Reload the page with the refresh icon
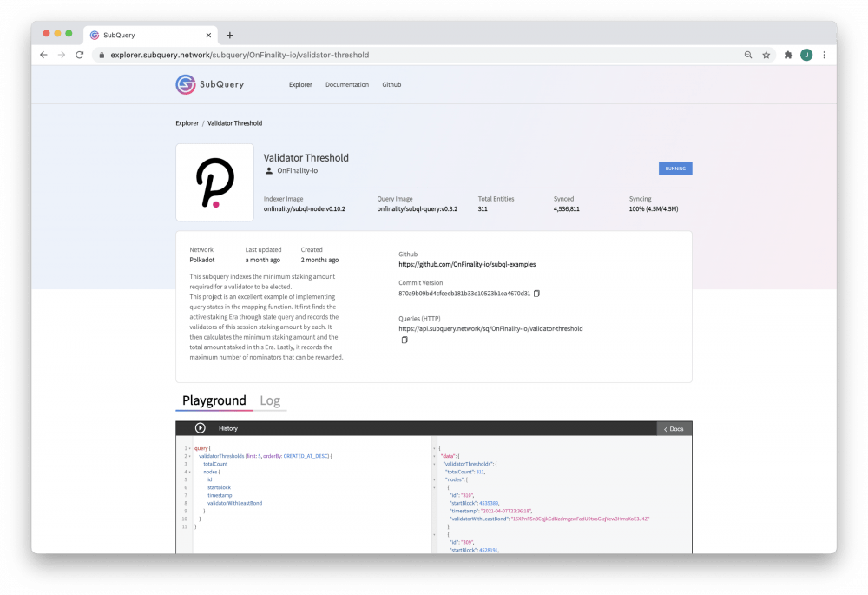Viewport: 868px width, 595px height. 80,55
